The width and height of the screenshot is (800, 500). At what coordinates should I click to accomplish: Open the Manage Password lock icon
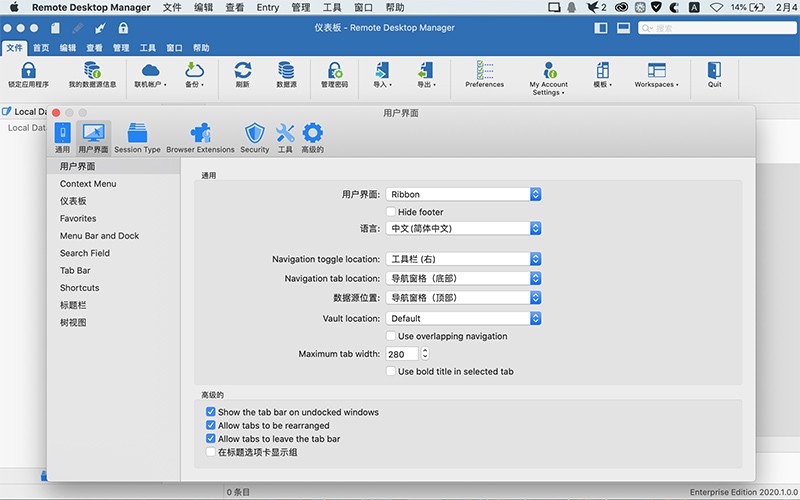335,70
